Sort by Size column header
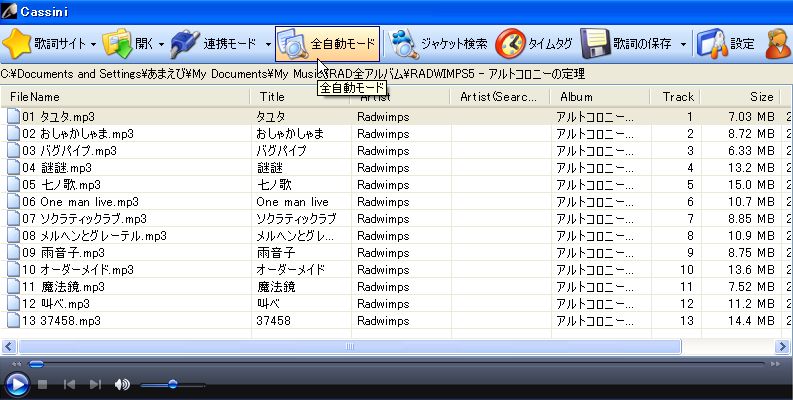 click(x=740, y=97)
